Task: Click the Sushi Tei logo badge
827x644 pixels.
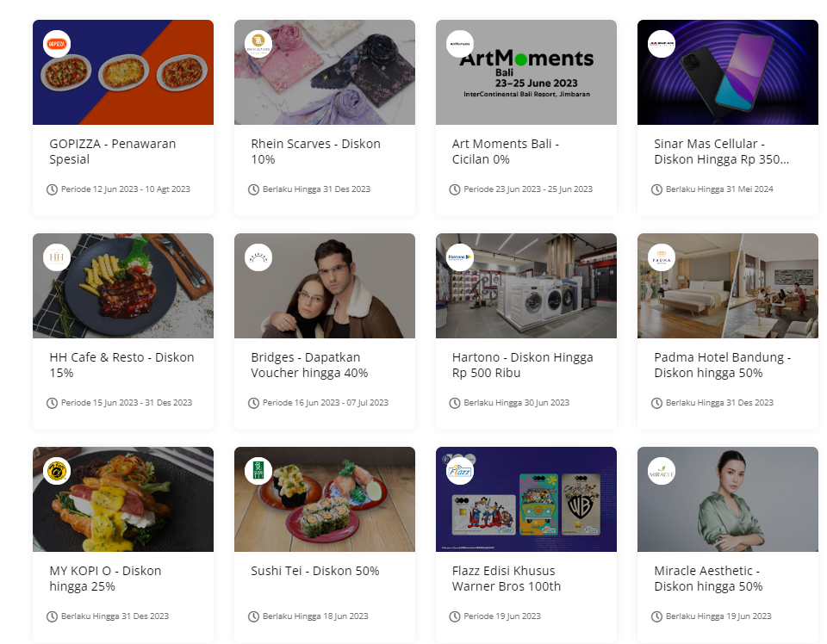Action: tap(258, 471)
